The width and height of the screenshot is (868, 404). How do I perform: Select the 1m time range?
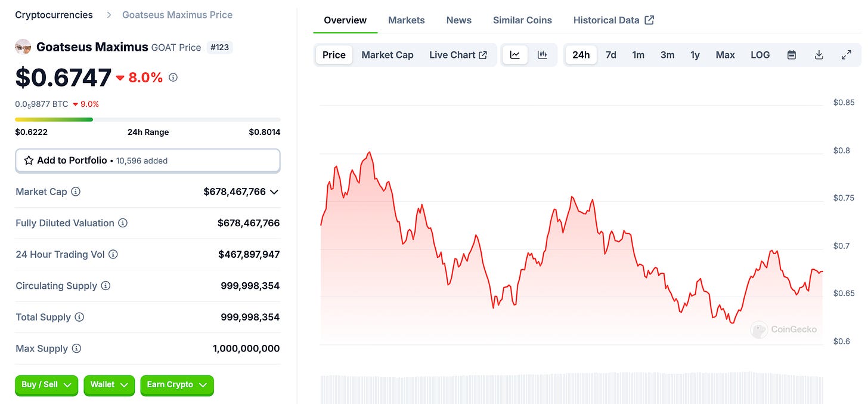coord(638,55)
